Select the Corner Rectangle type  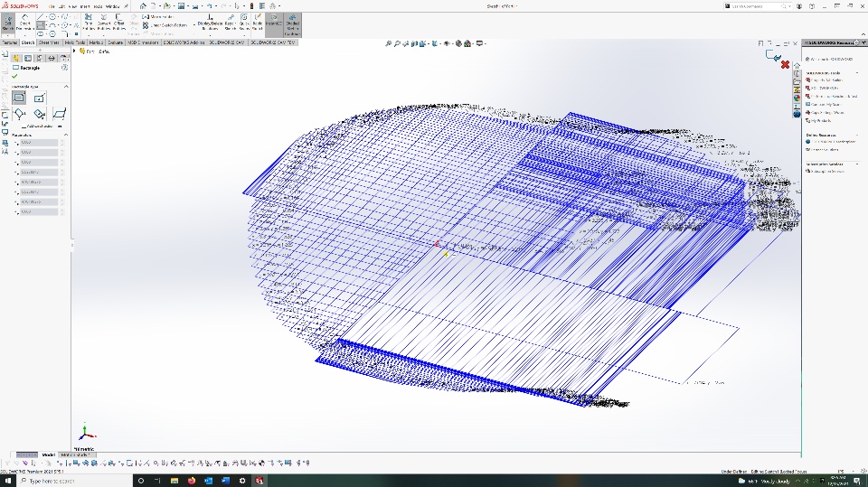coord(19,98)
